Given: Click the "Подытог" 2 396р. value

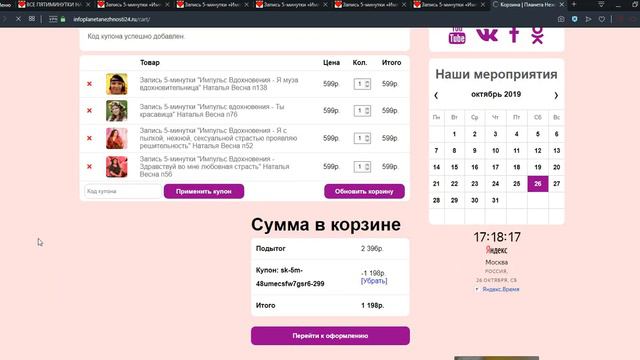Looking at the screenshot, I should point(372,248).
